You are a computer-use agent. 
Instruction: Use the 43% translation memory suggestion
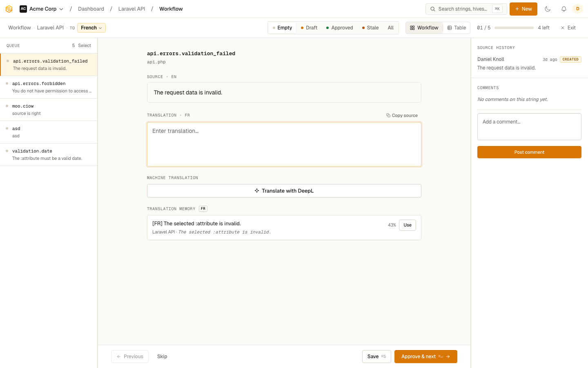pos(408,225)
